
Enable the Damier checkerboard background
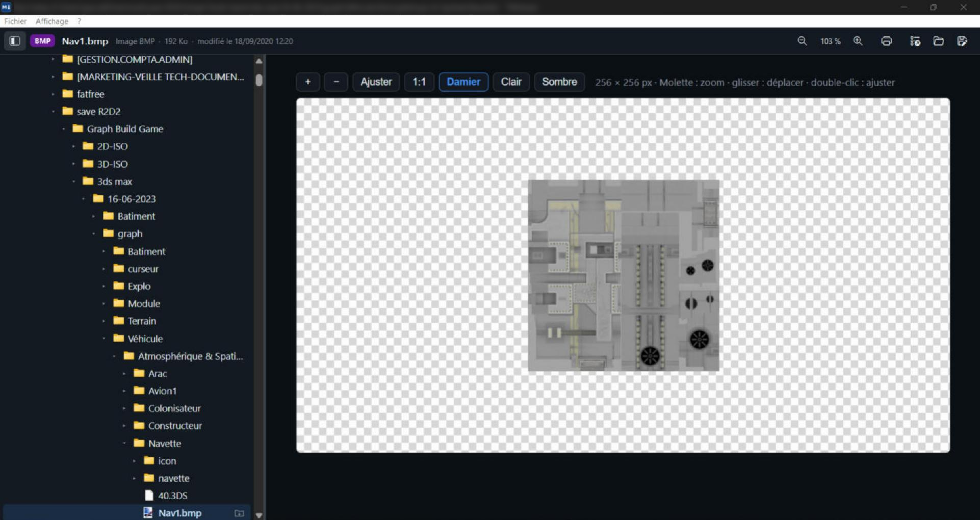pyautogui.click(x=463, y=82)
